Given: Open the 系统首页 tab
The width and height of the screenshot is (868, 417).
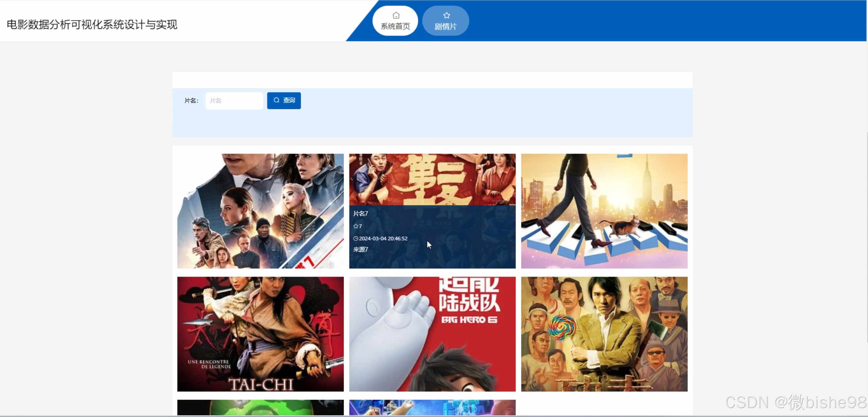Looking at the screenshot, I should (x=395, y=21).
